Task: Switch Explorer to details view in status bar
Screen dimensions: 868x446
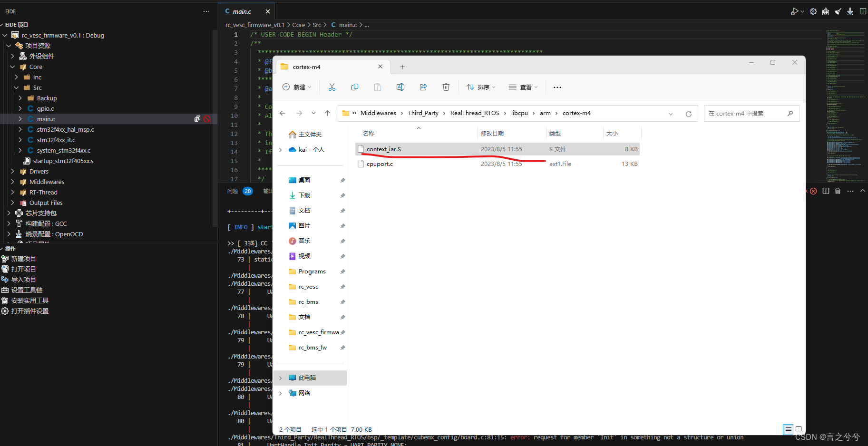Action: click(x=788, y=429)
